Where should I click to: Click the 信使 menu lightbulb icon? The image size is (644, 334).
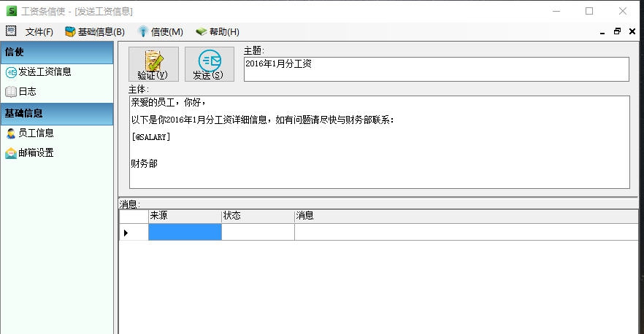(143, 31)
